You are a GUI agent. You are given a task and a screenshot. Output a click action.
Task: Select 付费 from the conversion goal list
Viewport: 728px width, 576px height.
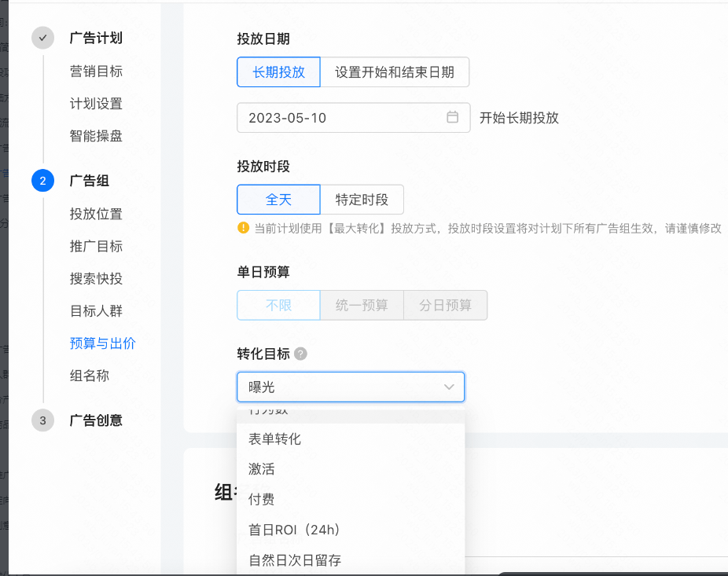pyautogui.click(x=262, y=499)
